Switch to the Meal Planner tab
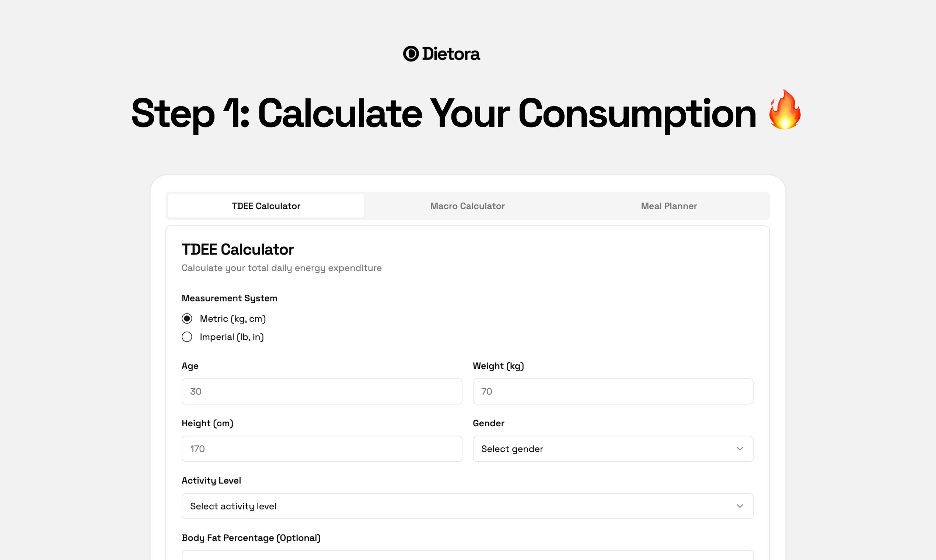This screenshot has width=936, height=560. coord(669,206)
